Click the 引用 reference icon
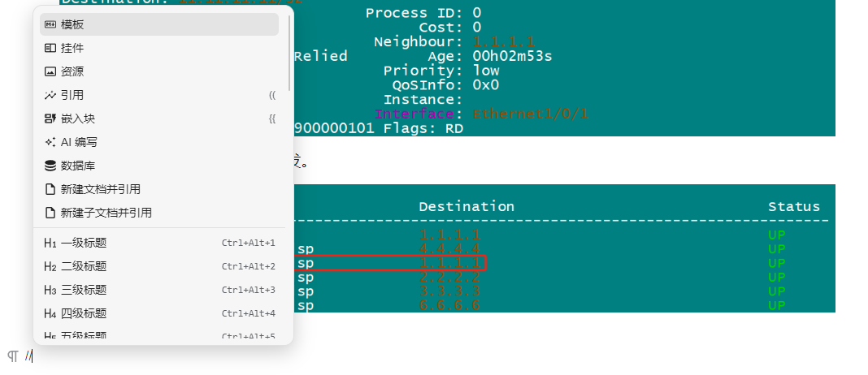This screenshot has width=868, height=375. coord(50,95)
